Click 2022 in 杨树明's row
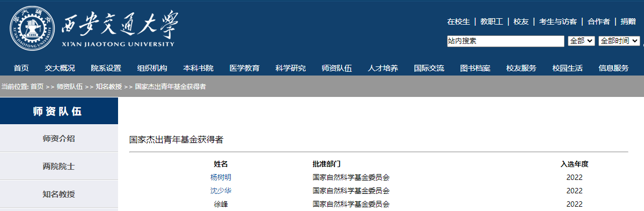Image resolution: width=644 pixels, height=211 pixels. click(574, 177)
